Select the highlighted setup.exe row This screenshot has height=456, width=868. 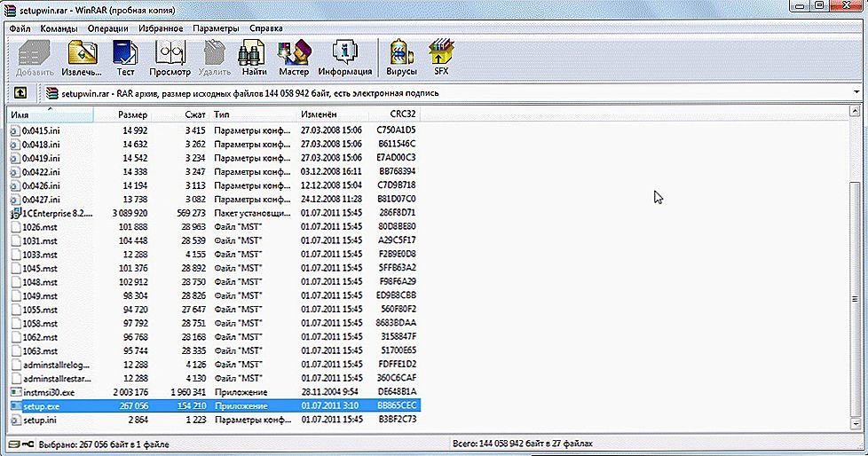(215, 406)
